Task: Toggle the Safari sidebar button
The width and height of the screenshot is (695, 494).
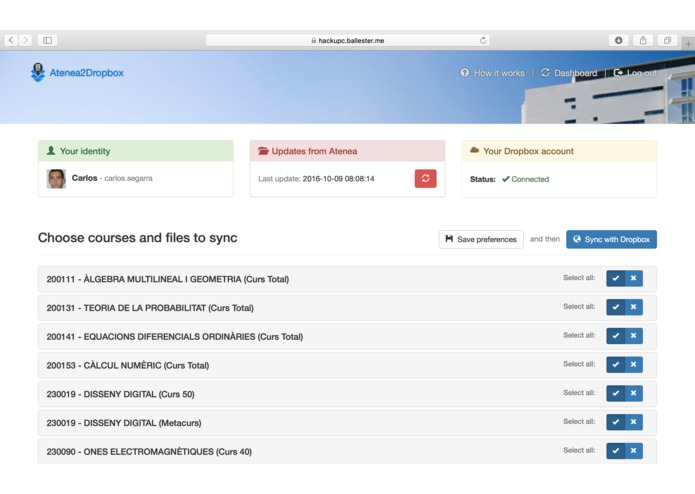Action: (47, 40)
